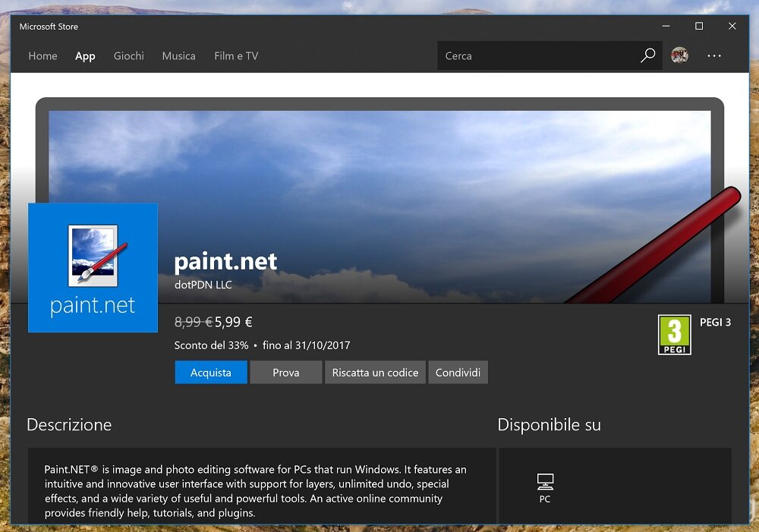Click inside the Cerca search field
The image size is (759, 532).
531,55
